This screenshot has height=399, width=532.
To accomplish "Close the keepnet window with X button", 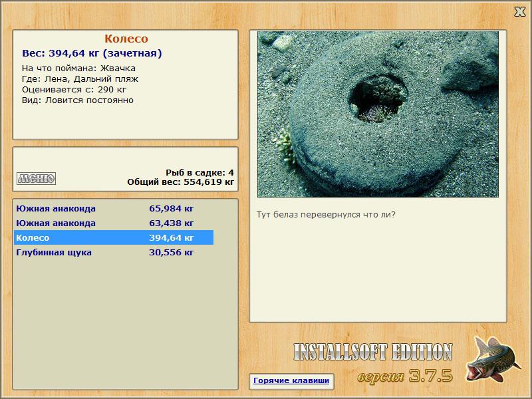I will [x=519, y=12].
